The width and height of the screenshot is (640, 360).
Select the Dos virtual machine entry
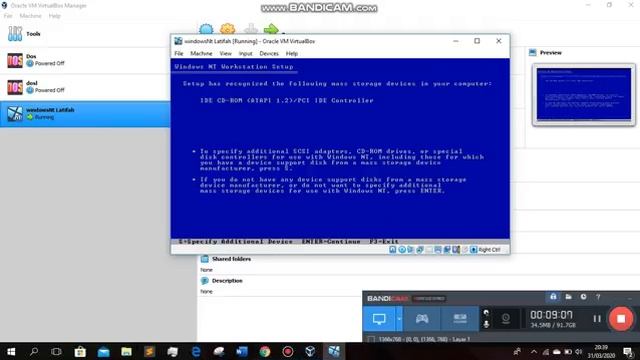[85, 60]
